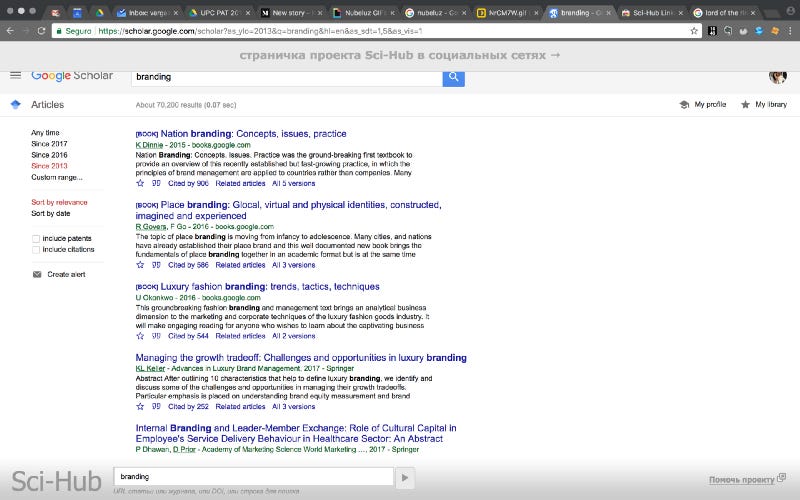Switch to the lord of the rings tab
The image size is (800, 500).
[723, 13]
